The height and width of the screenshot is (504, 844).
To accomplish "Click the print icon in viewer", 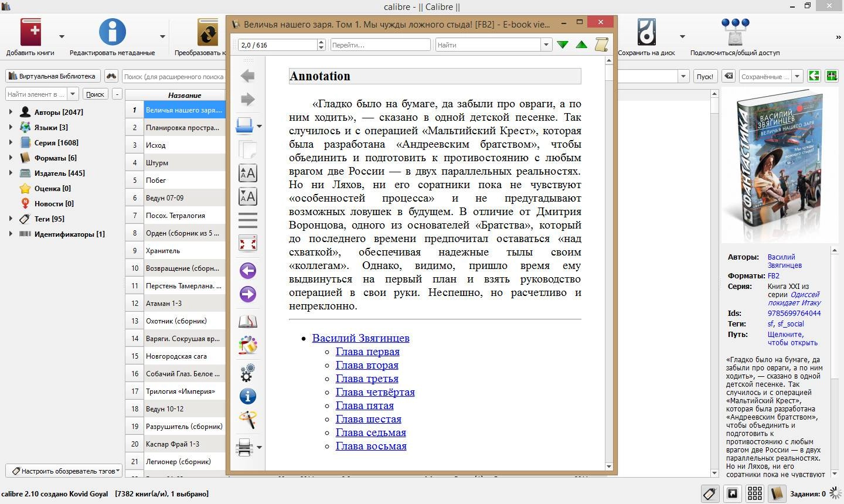I will pos(244,447).
